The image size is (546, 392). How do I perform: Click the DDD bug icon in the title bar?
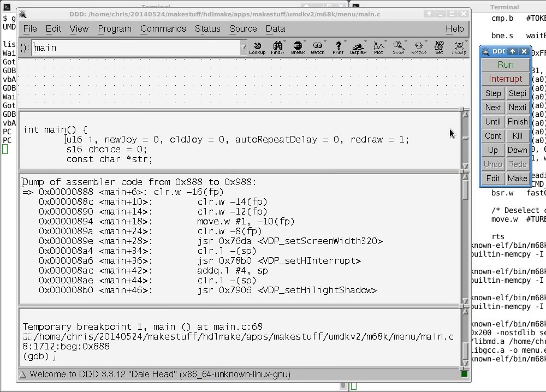[22, 14]
